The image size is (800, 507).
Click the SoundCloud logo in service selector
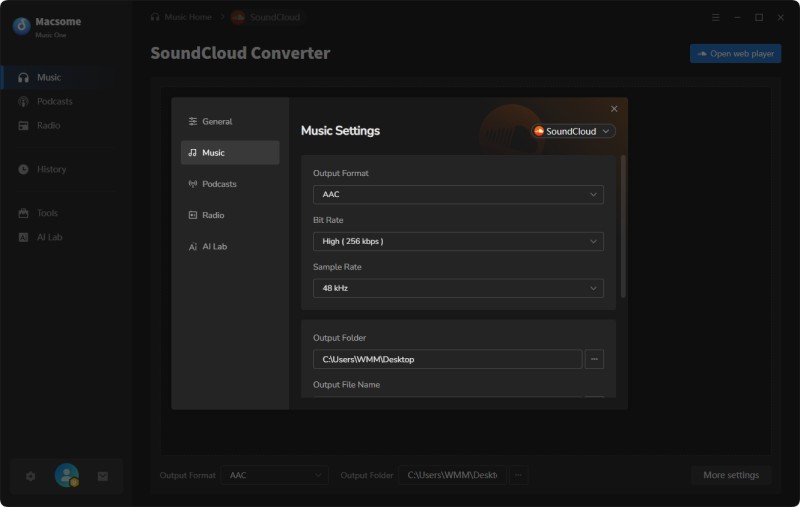pos(539,131)
